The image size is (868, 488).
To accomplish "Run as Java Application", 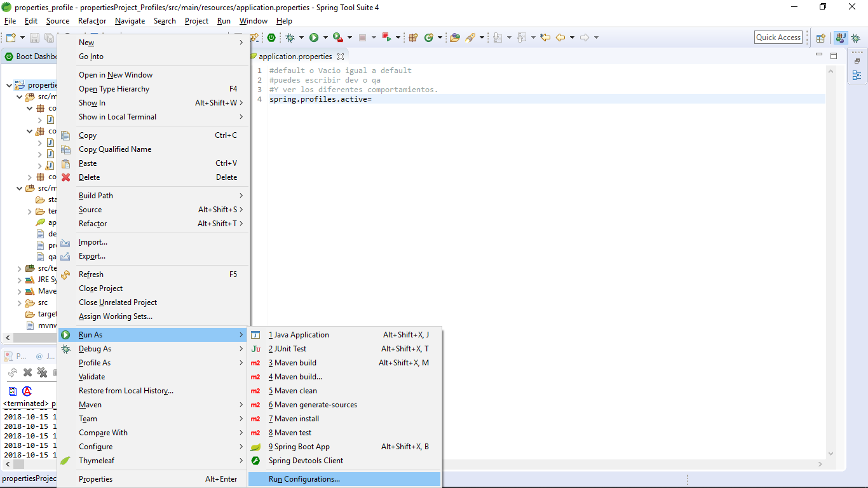I will click(344, 335).
